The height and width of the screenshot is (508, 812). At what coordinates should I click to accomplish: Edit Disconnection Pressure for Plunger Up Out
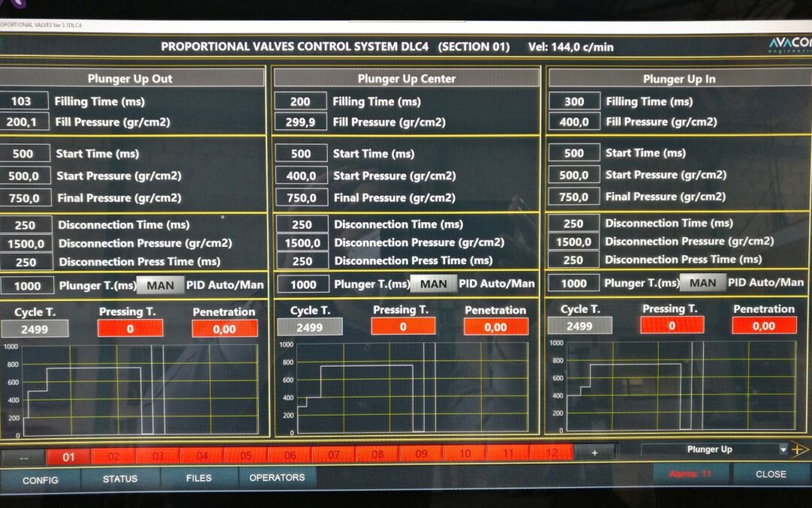[26, 244]
